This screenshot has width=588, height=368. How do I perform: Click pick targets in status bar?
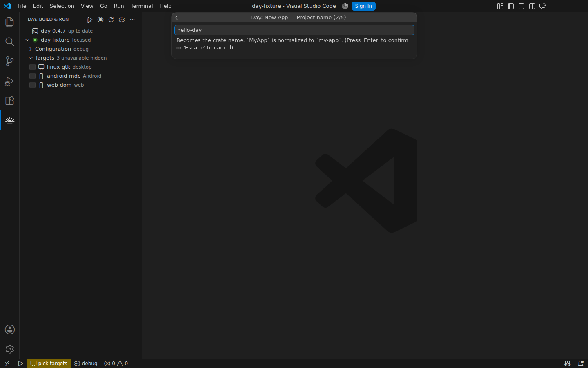49,364
